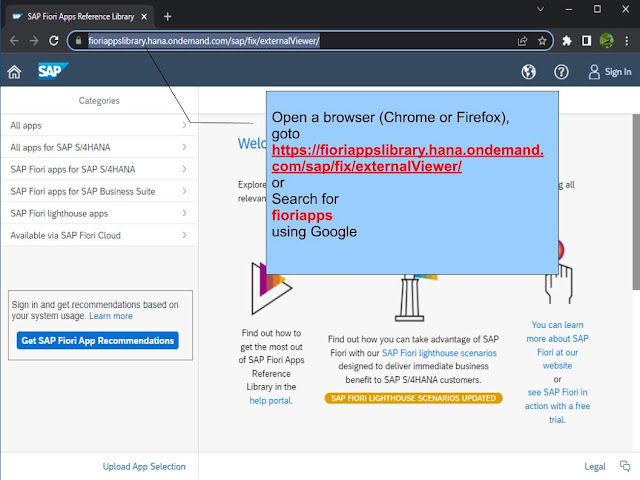Open the language globe icon
The width and height of the screenshot is (640, 480).
coord(529,72)
